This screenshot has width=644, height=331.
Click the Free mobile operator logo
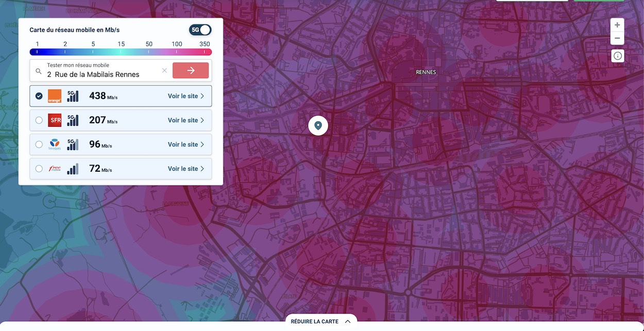pyautogui.click(x=55, y=169)
